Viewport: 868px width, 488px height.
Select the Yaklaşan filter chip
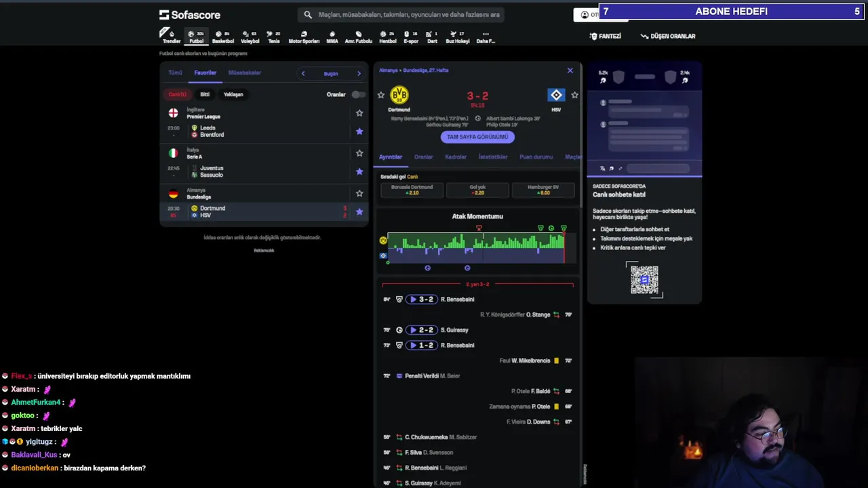(233, 94)
